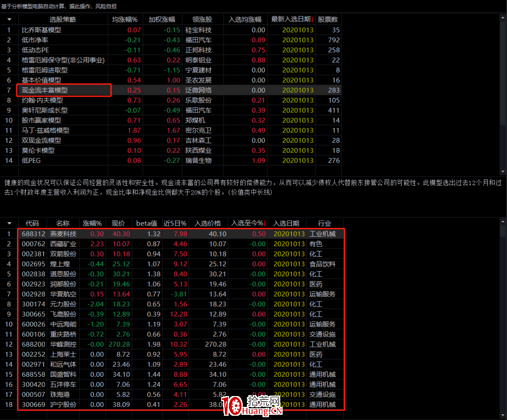Sort stocks by 近5日% column header
Screen dimensions: 507x420
point(175,223)
